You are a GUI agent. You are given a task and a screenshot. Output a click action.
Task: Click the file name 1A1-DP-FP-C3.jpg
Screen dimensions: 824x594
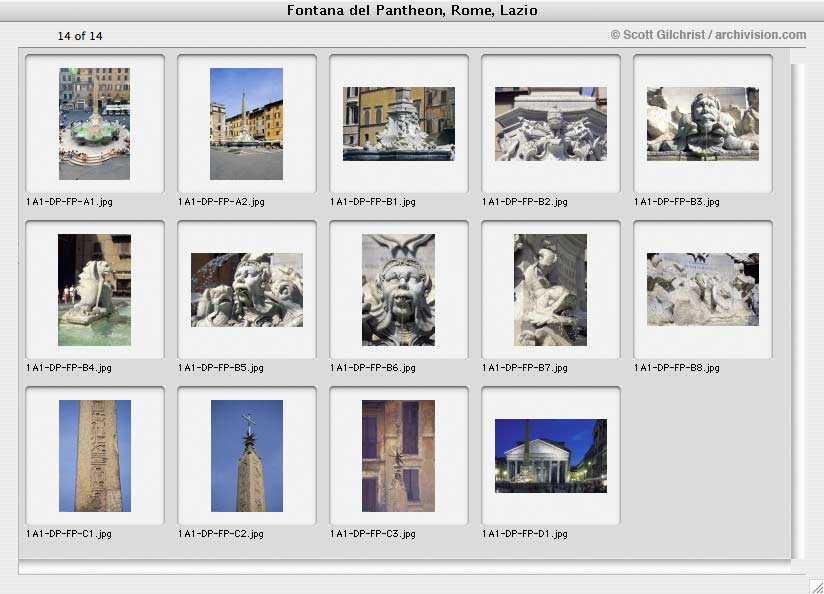(373, 534)
